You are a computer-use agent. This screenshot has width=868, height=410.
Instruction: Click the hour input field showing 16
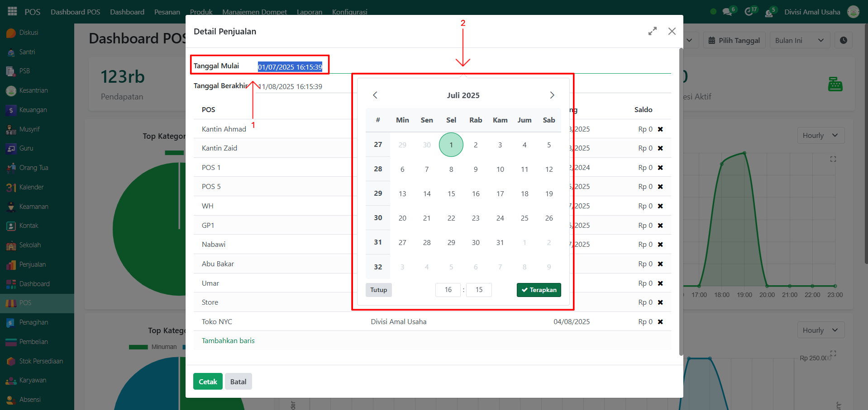pos(448,290)
